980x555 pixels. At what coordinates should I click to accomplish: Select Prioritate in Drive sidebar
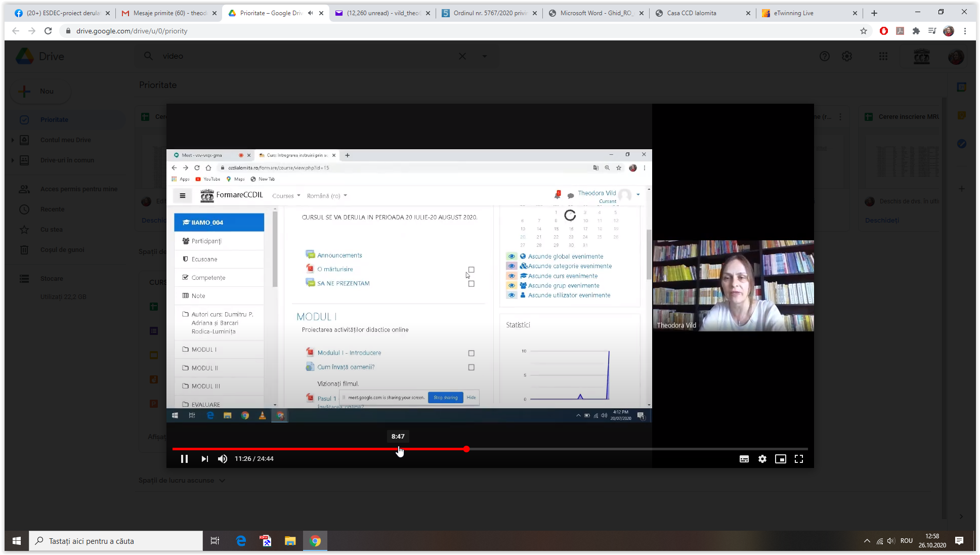click(66, 120)
